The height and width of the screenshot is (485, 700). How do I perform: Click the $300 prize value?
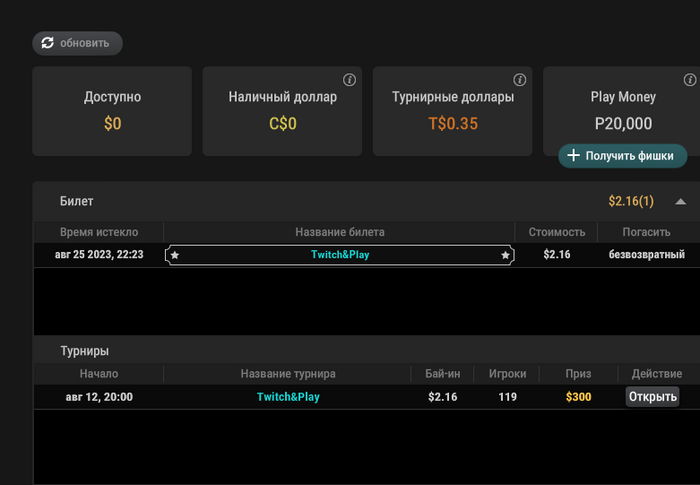pos(579,397)
